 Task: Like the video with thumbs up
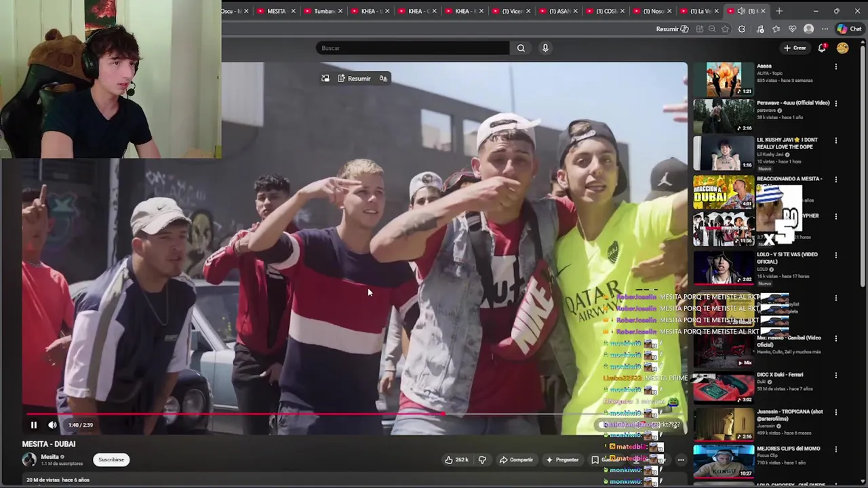click(456, 460)
